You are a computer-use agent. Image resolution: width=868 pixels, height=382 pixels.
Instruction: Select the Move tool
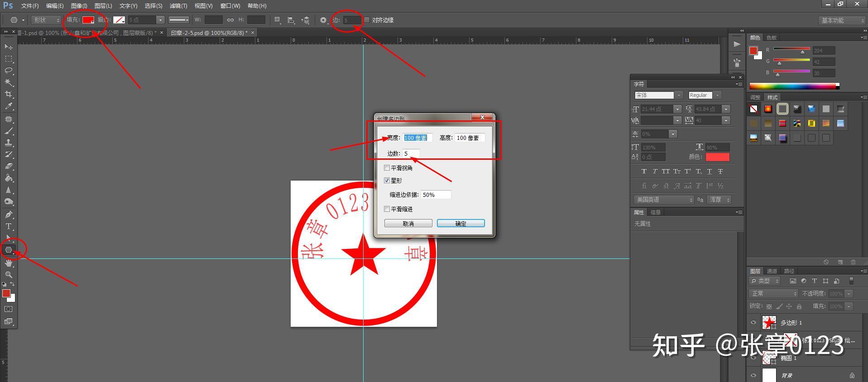pos(9,47)
